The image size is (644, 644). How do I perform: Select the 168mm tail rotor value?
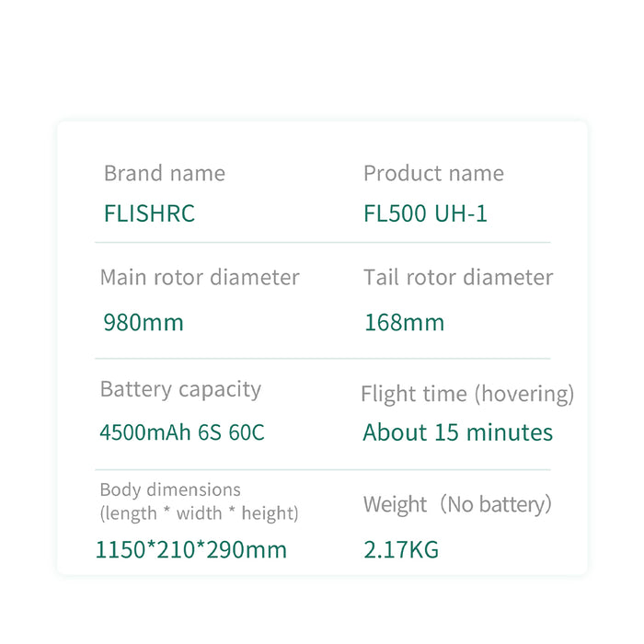tap(404, 322)
